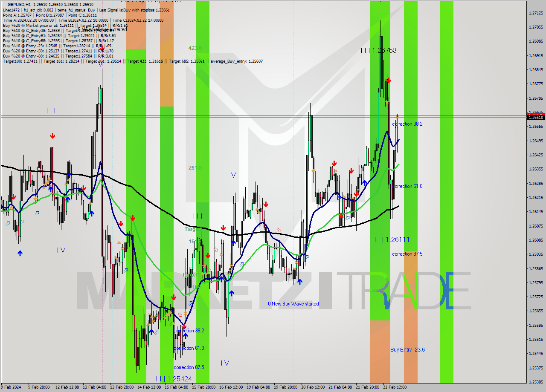The width and height of the screenshot is (546, 392).
Task: Click the 'Buy %20 @ Entry -88' line
Action: tap(58, 56)
